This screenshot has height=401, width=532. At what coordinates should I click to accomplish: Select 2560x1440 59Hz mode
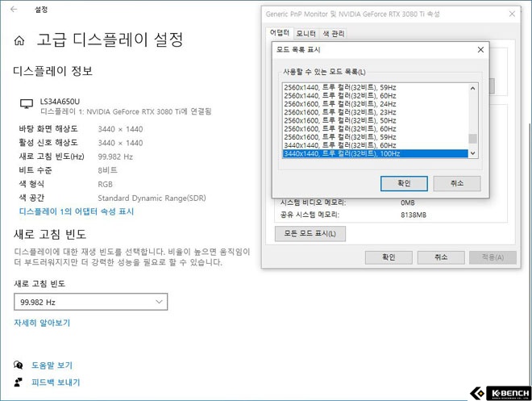coord(376,87)
